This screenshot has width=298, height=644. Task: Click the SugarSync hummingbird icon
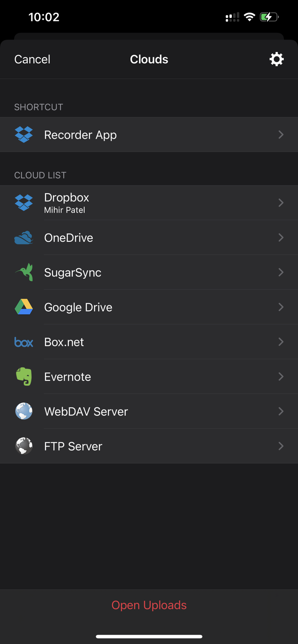pos(24,272)
